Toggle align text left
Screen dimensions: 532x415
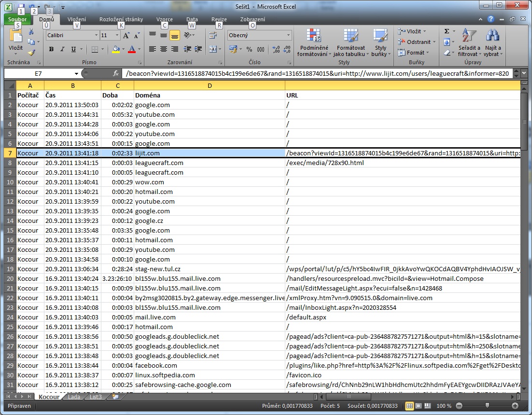[x=153, y=49]
